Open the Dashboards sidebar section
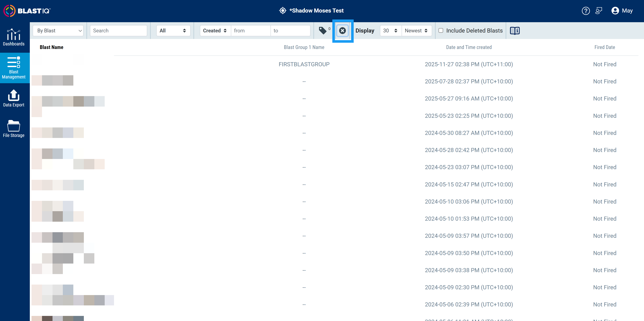 click(14, 37)
